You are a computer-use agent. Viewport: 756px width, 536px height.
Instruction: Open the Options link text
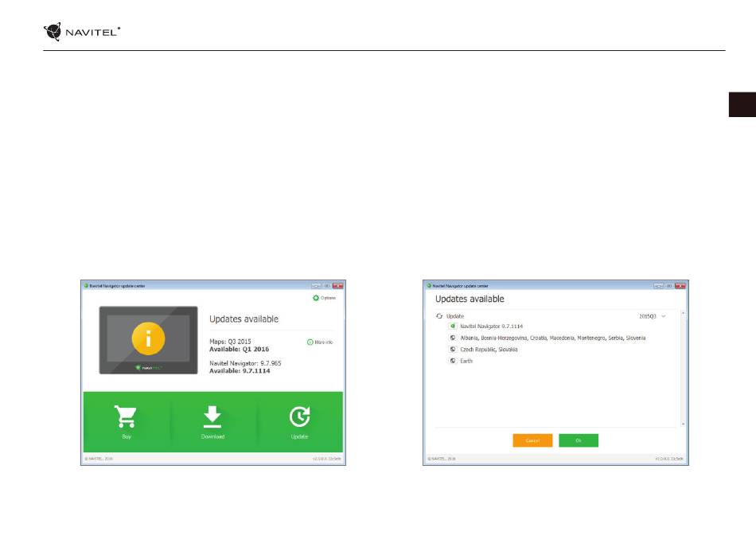328,298
